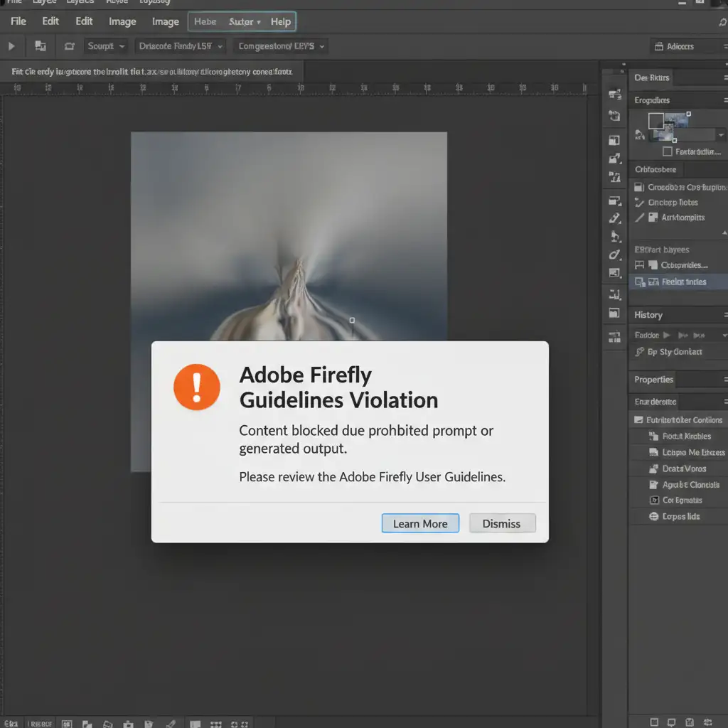Click the play button in History panel
This screenshot has height=728, width=728.
click(667, 335)
